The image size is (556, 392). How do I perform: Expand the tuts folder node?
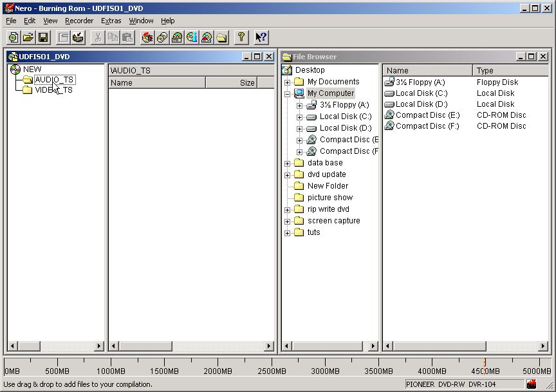pos(287,233)
